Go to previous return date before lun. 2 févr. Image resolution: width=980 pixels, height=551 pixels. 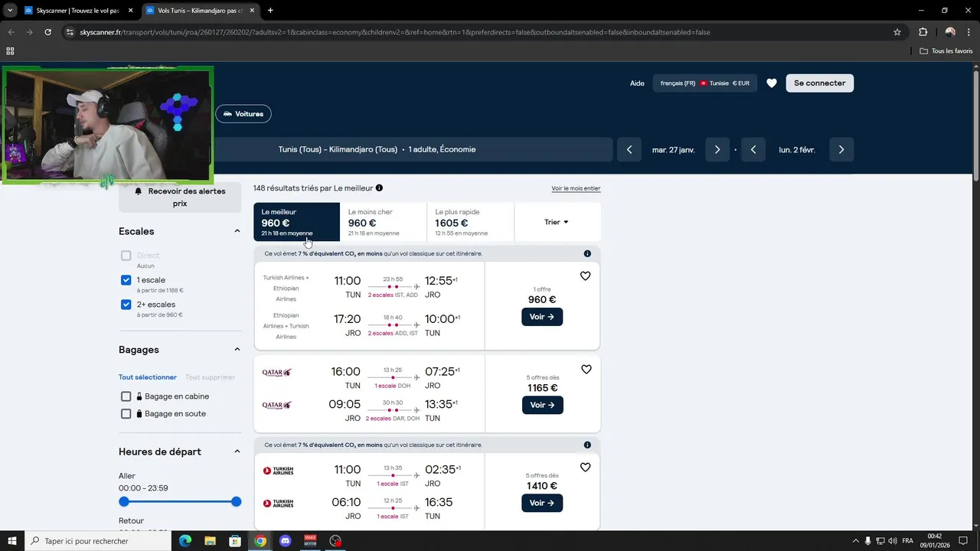pos(753,150)
